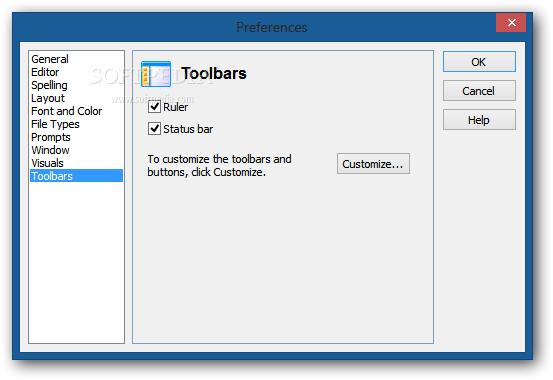553x380 pixels.
Task: Click the Toolbars panel header icon
Action: 156,74
